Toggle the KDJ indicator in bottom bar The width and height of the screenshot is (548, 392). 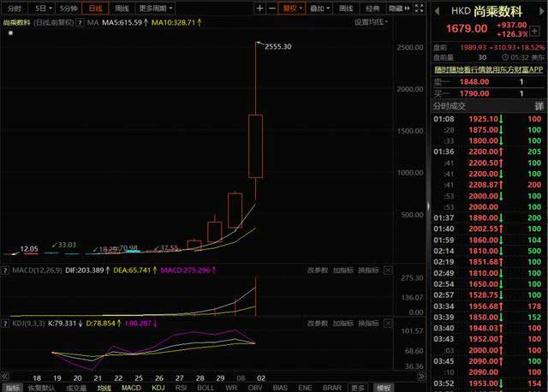[158, 388]
